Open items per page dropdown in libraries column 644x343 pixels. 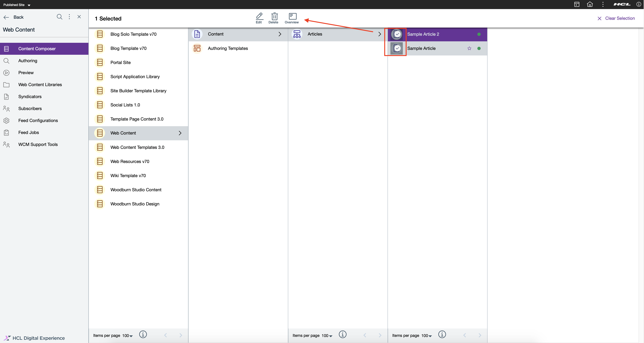click(x=127, y=336)
